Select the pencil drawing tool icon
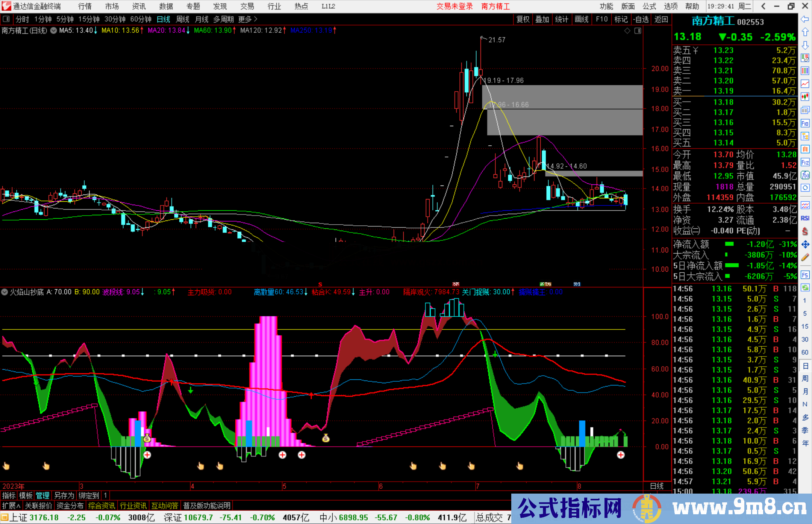This screenshot has height=524, width=812. point(805,257)
